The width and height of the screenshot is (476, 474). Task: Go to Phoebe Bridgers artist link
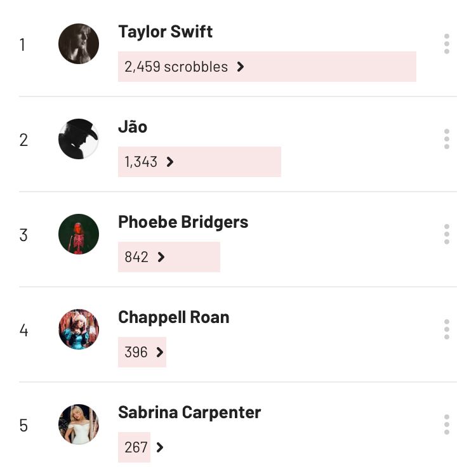coord(183,222)
